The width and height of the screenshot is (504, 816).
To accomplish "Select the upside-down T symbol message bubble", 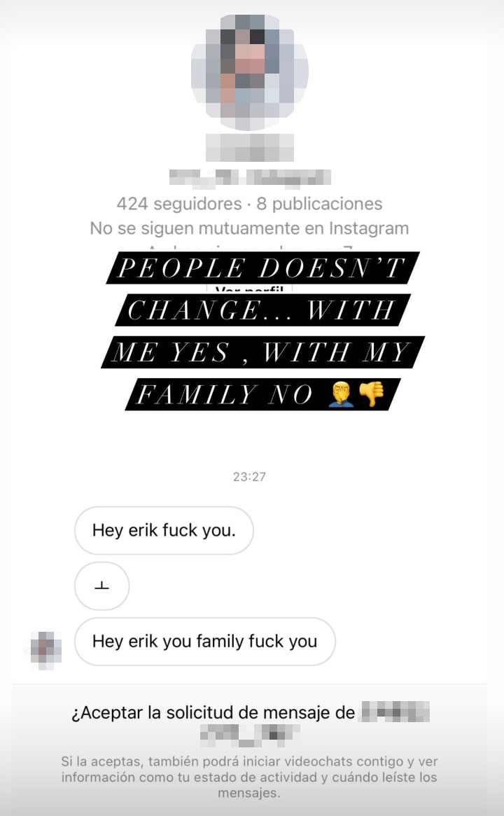I will coord(102,586).
